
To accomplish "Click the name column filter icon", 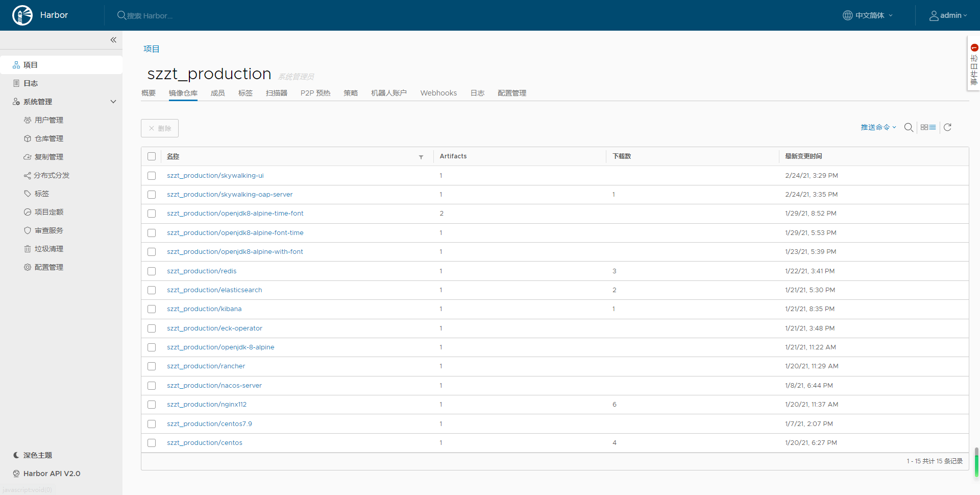I will [421, 157].
